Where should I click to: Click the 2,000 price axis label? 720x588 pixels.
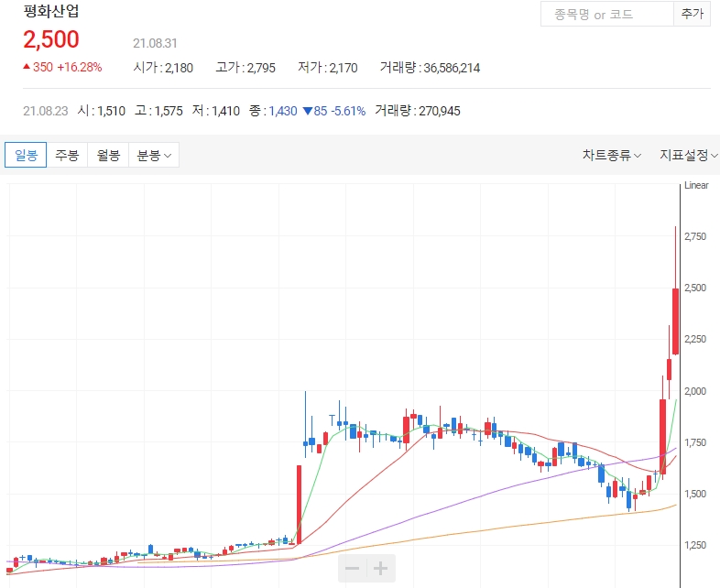coord(695,391)
